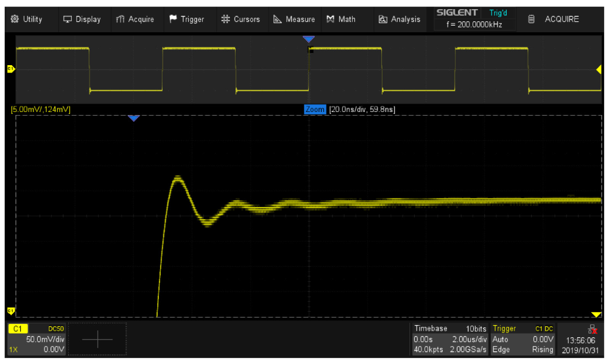The width and height of the screenshot is (609, 364).
Task: Open the Trigger settings panel at bottom
Action: click(x=523, y=339)
